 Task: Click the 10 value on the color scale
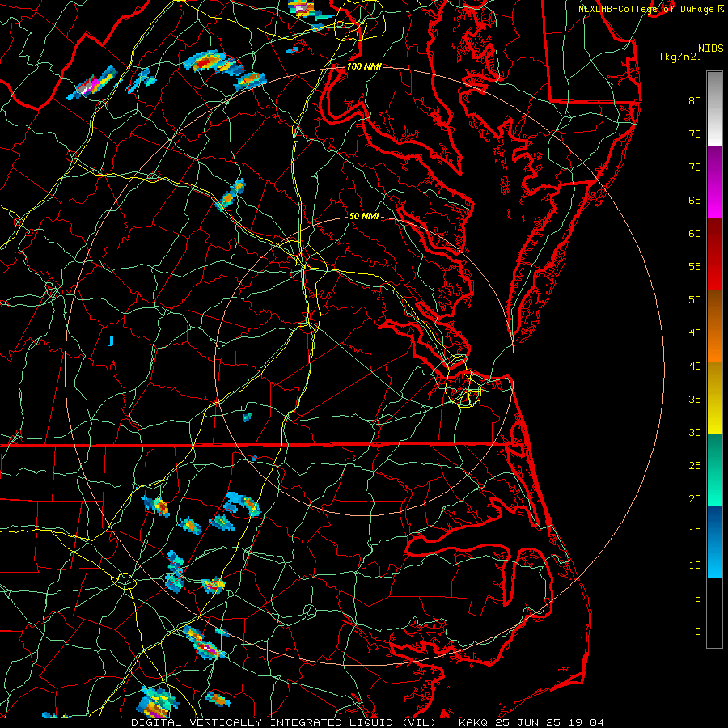click(695, 565)
